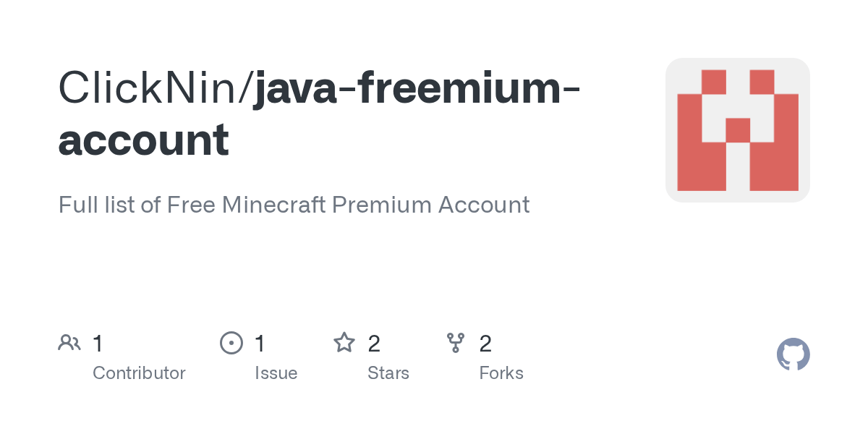Click the star outline icon

(344, 343)
